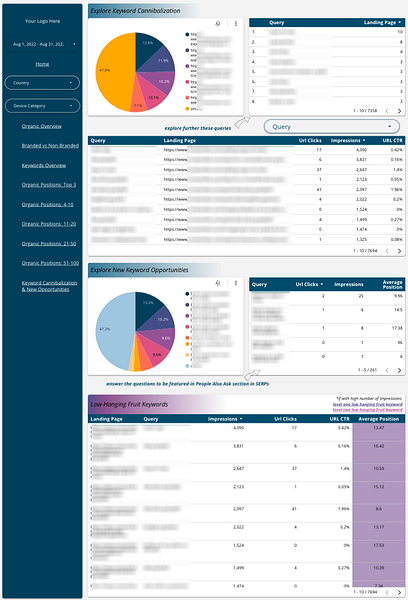Click Landing Page header in cannibalization detail table
Screen dimensions: 408x600
coord(180,140)
